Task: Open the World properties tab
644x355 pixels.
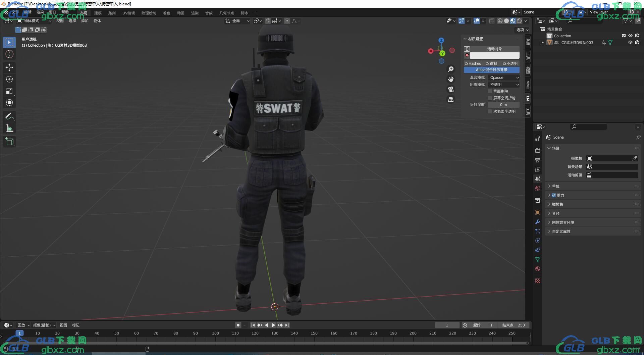Action: pos(538,188)
